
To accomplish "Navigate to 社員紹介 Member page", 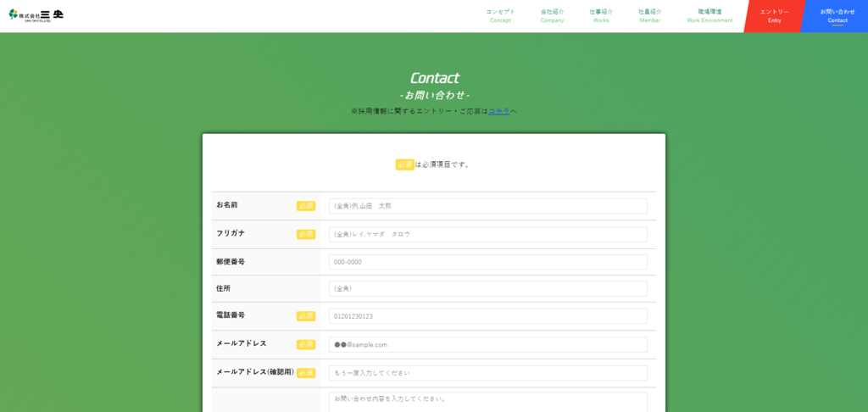I will pos(650,15).
